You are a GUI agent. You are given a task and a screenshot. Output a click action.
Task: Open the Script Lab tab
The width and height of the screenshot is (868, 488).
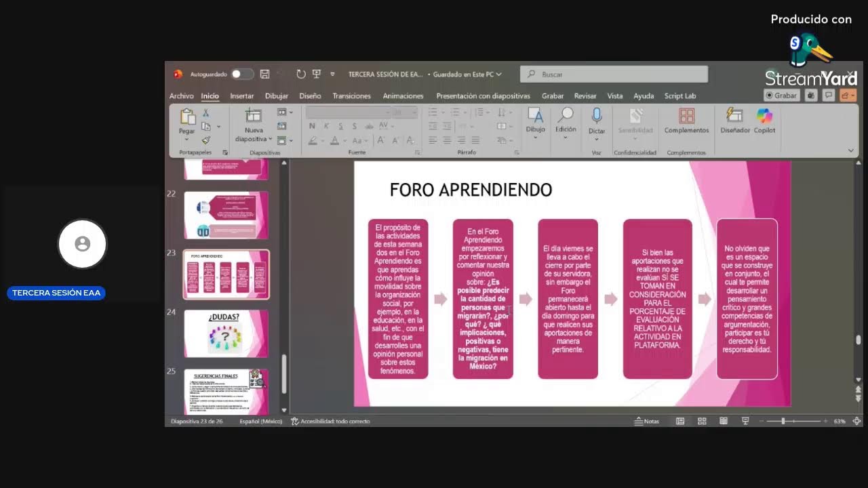coord(680,96)
